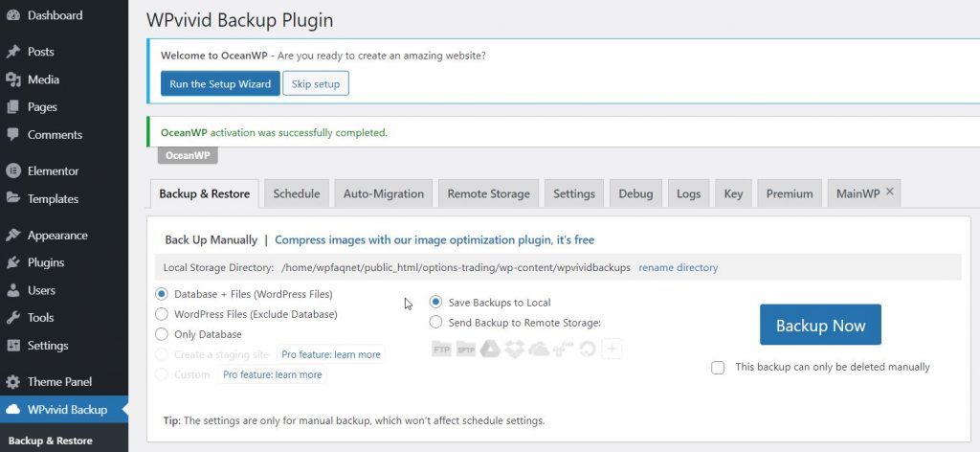Select the SFTP remote storage icon
Screen dimensions: 980x452
point(466,349)
